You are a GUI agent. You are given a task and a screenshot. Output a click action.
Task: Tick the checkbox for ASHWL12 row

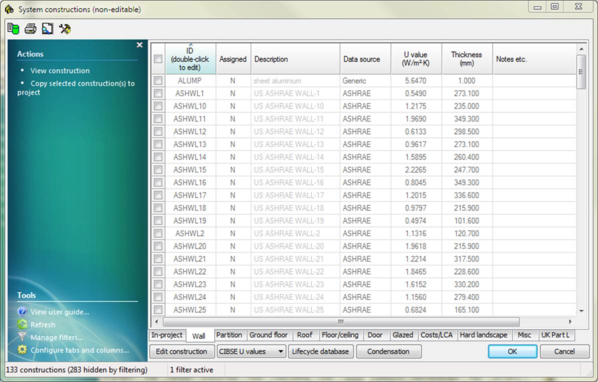(158, 132)
